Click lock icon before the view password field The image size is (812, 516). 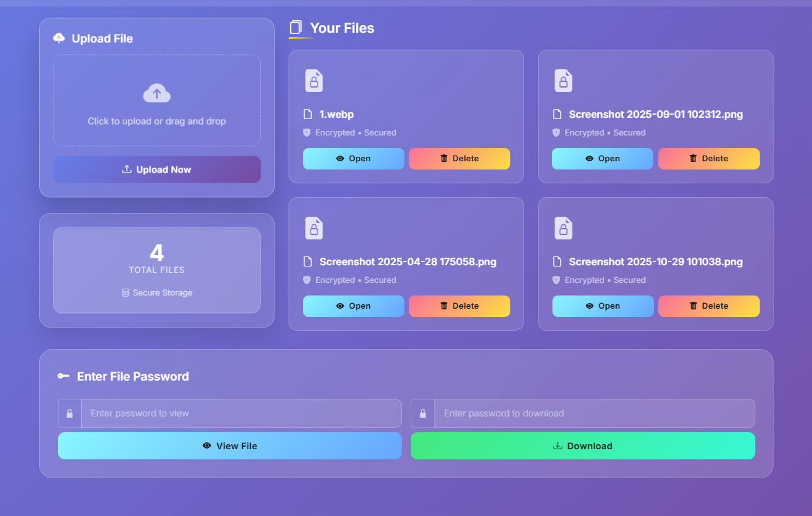pos(70,413)
